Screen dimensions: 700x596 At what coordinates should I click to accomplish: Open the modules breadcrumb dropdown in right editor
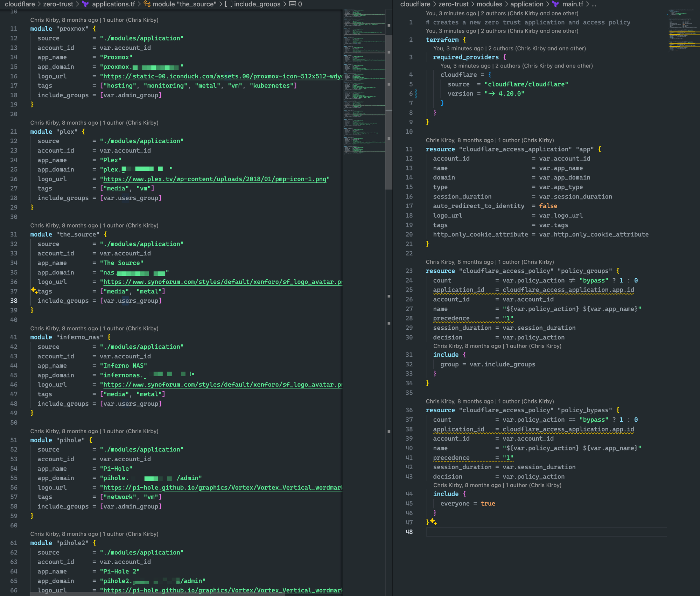point(489,4)
